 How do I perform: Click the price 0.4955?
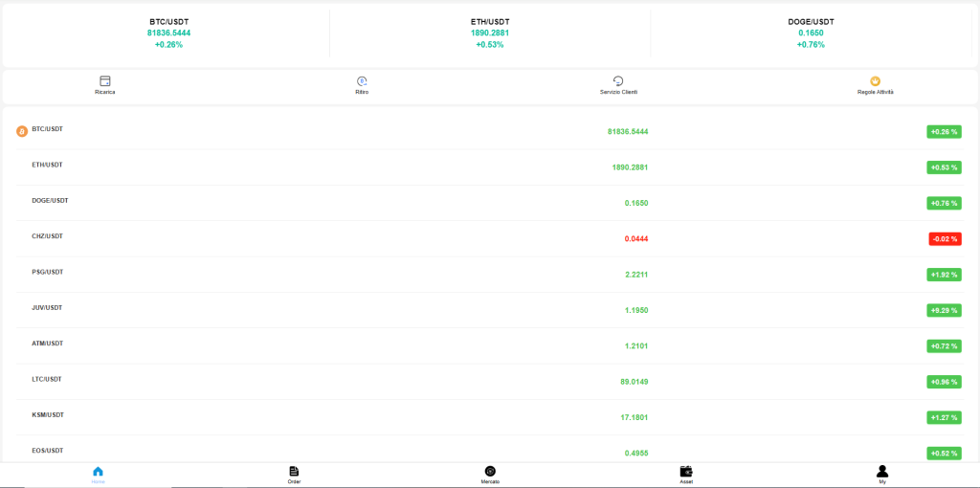click(636, 453)
